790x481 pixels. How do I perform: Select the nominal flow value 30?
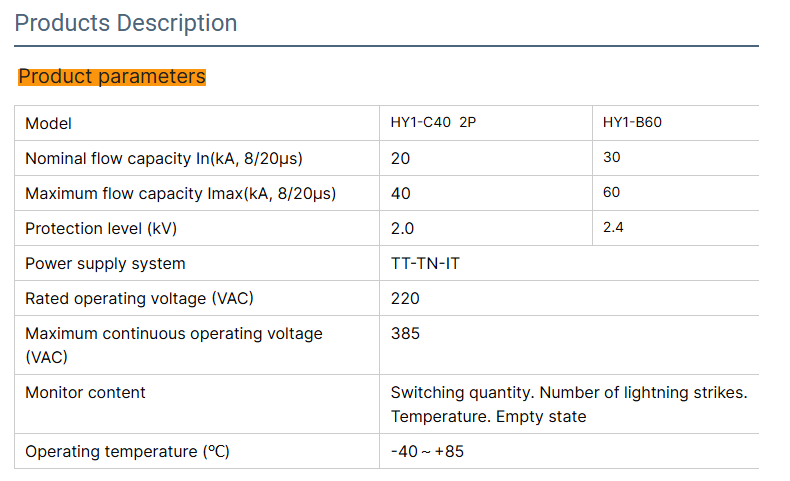click(612, 158)
